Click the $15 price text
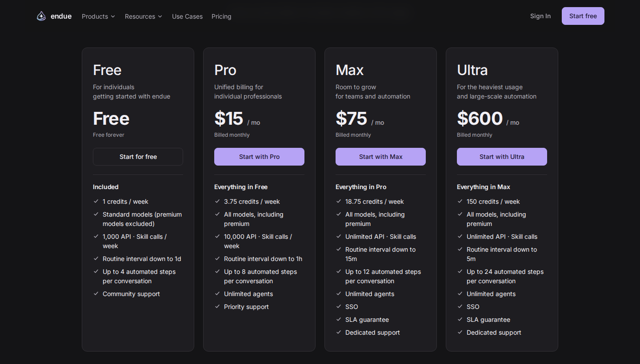Image resolution: width=640 pixels, height=364 pixels. pyautogui.click(x=229, y=119)
